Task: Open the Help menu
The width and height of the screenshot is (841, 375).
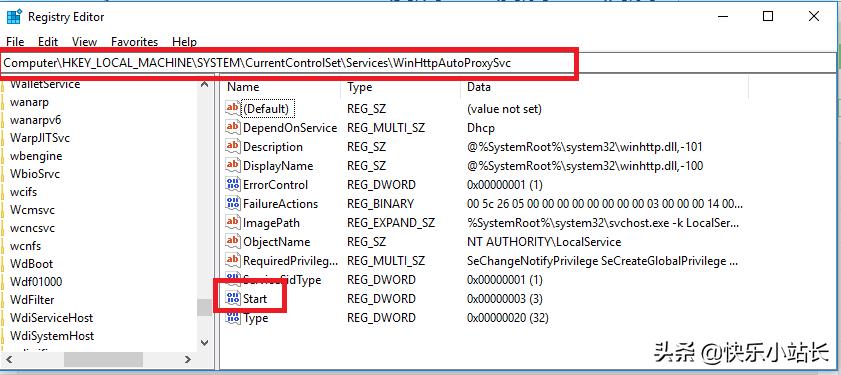Action: click(184, 41)
